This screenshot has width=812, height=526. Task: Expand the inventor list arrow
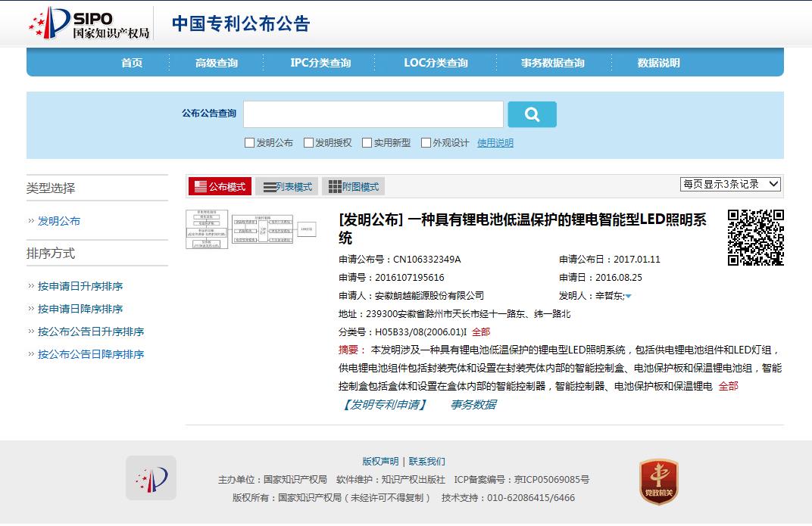coord(628,297)
